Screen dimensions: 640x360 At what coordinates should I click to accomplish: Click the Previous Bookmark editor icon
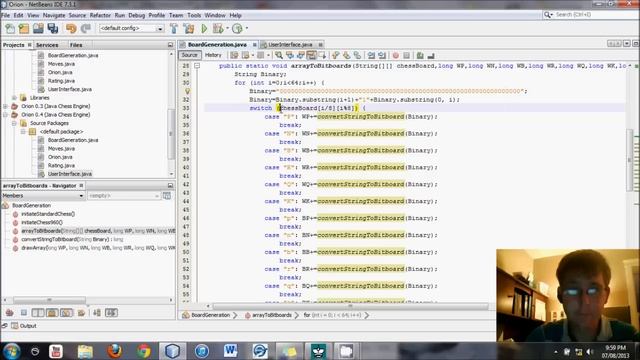click(x=336, y=55)
